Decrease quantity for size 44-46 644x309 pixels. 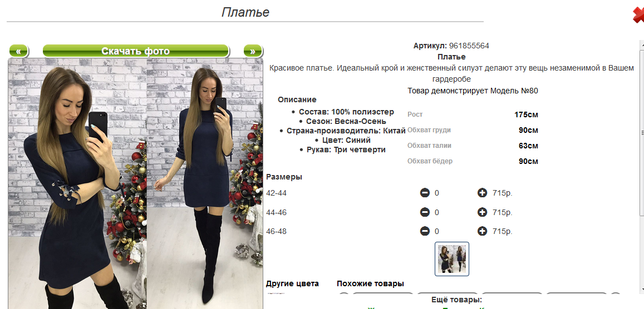(x=425, y=212)
